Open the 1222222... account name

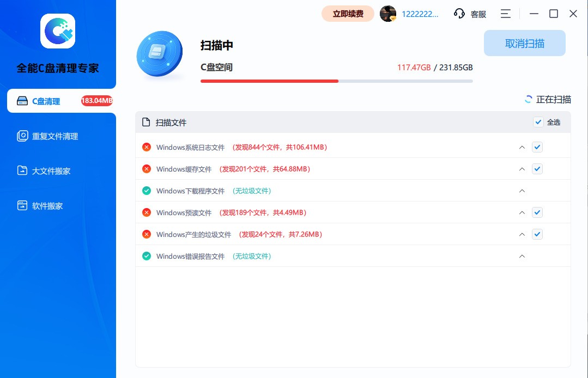coord(420,14)
